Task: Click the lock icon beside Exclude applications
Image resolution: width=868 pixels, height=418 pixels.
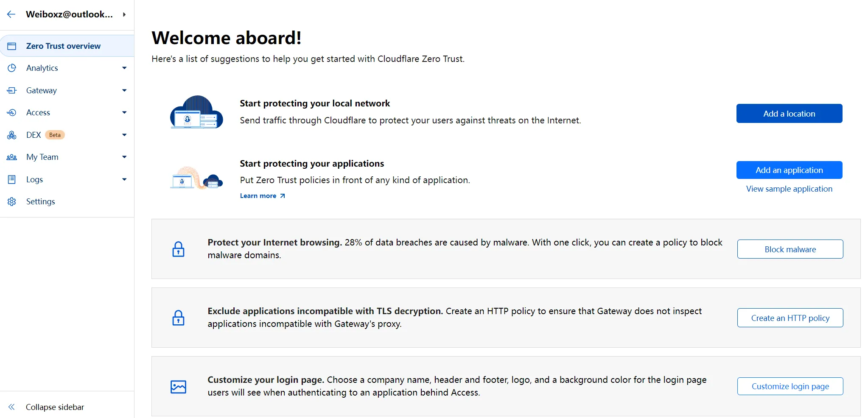Action: point(179,318)
